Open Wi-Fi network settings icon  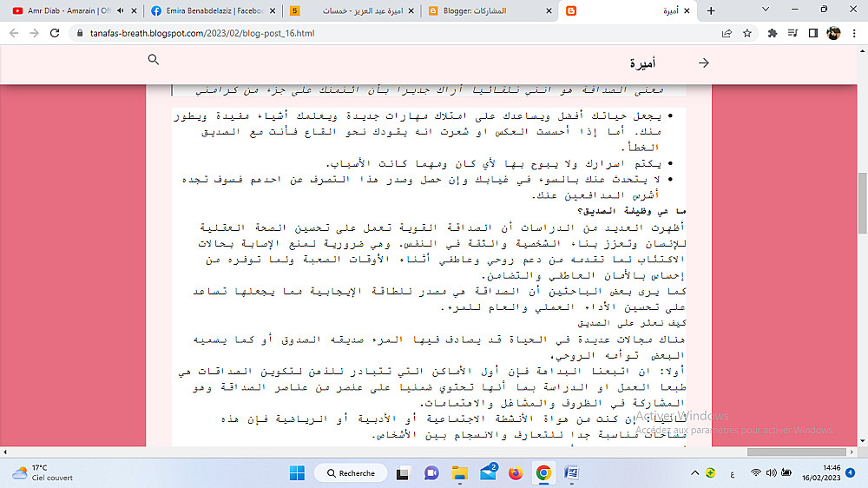click(756, 472)
